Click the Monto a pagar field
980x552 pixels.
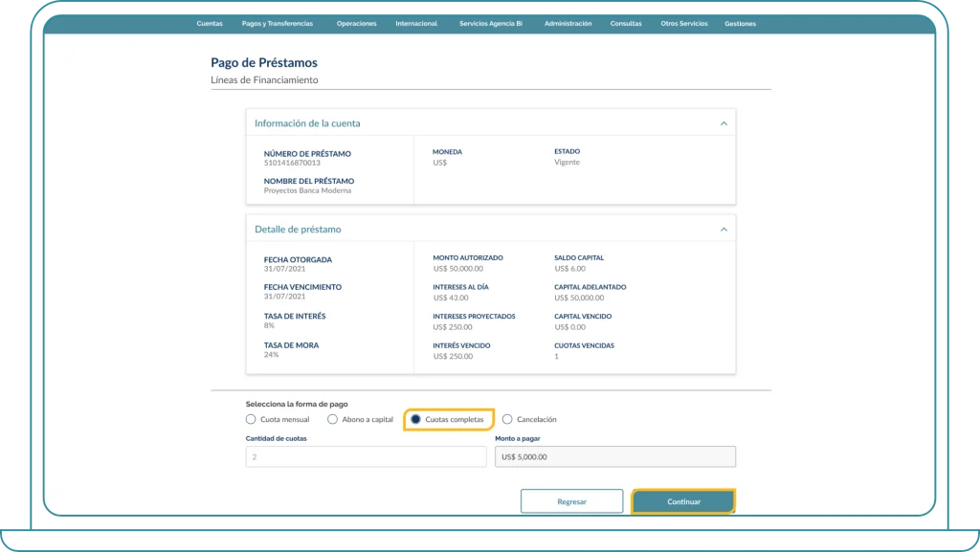[614, 457]
